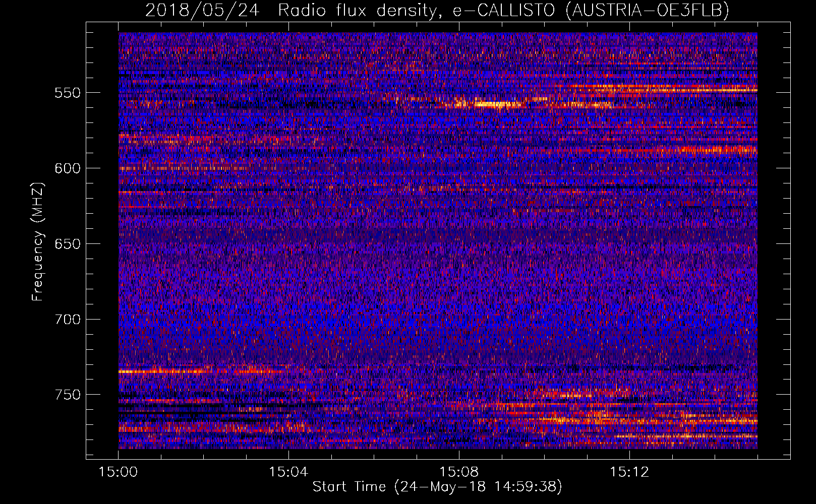Screen dimensions: 816x504
Task: Click the 600 frequency tick label
Action: 68,168
